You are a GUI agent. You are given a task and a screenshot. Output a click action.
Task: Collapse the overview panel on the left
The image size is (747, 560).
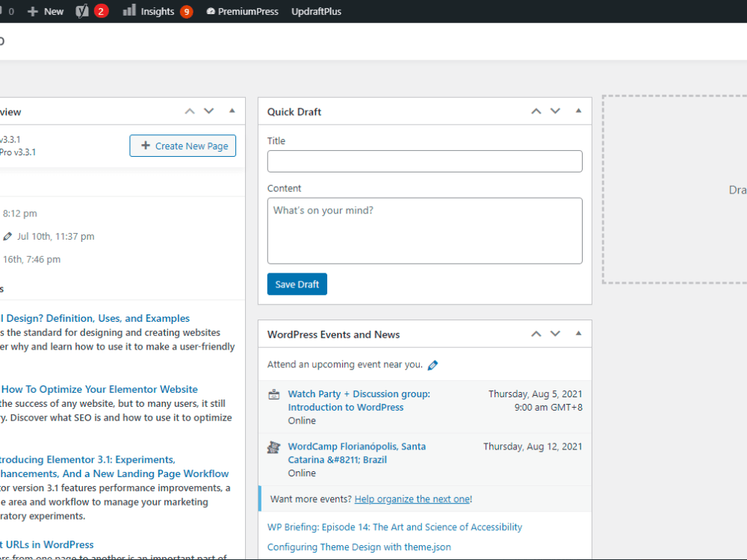[233, 111]
